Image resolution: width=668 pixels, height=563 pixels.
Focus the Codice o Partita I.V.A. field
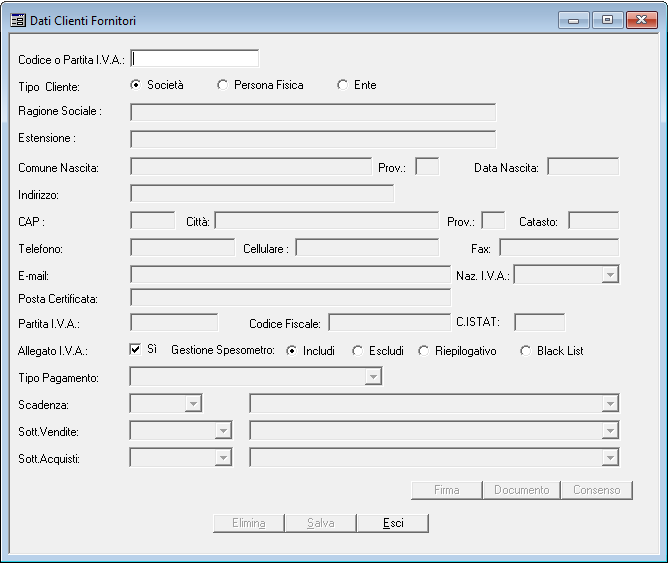point(195,59)
